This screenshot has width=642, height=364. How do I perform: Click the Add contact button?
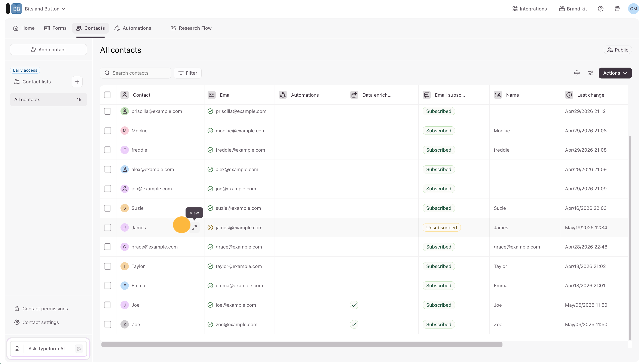48,49
